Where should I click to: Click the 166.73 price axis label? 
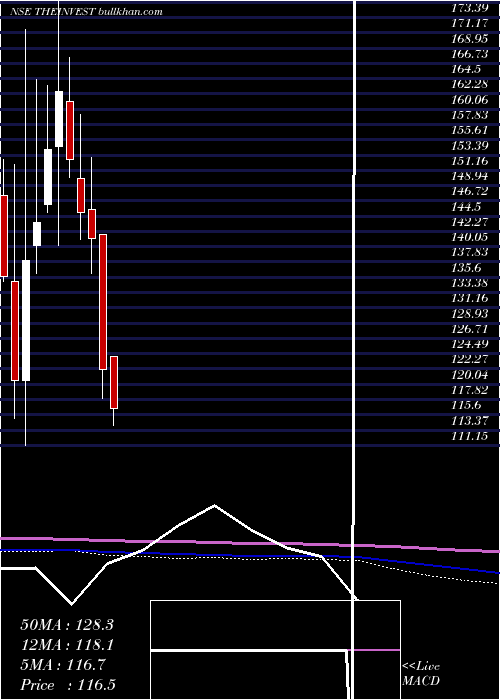[470, 54]
